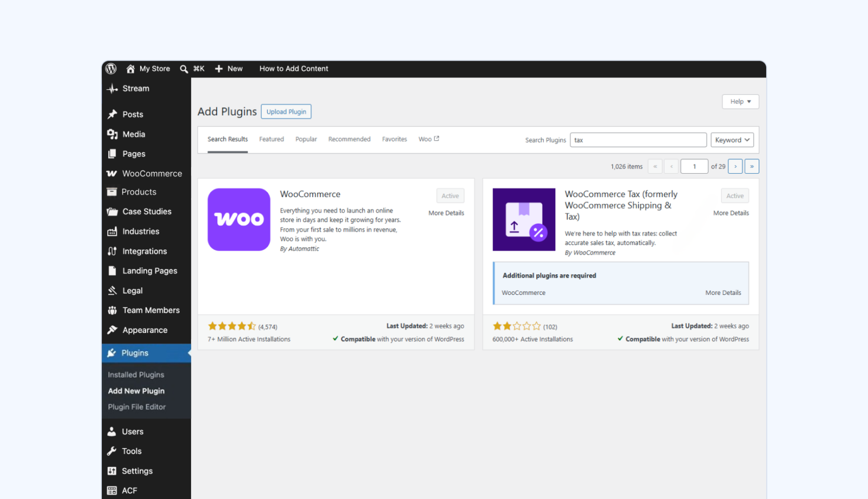Click the Products archive icon

(x=111, y=192)
